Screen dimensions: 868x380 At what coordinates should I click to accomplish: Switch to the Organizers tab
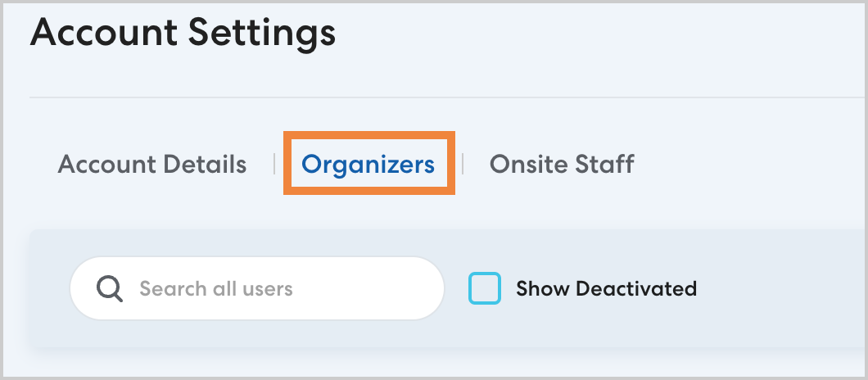tap(368, 164)
